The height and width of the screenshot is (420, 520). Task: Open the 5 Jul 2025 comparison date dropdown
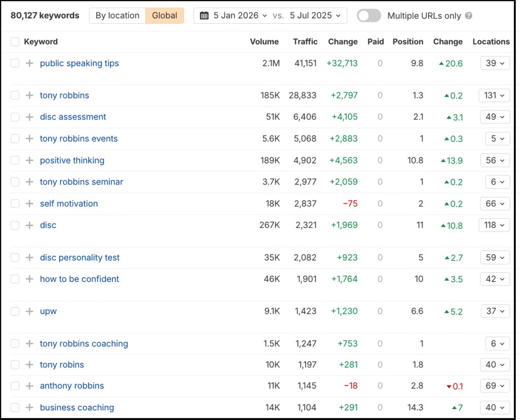click(x=311, y=15)
